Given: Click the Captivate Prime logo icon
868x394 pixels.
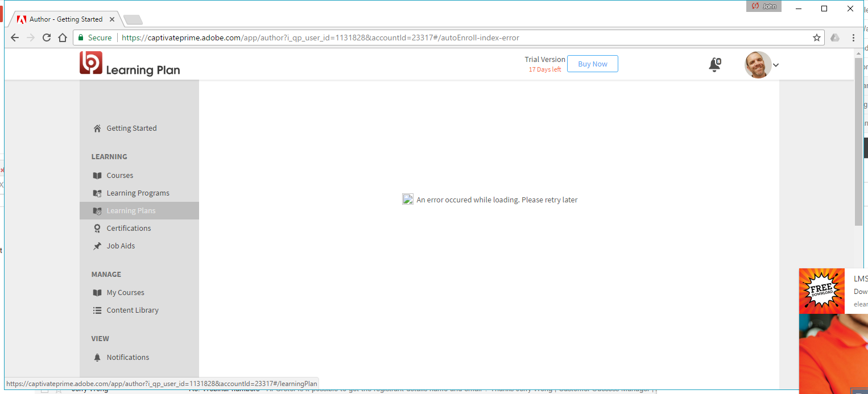Looking at the screenshot, I should 91,63.
